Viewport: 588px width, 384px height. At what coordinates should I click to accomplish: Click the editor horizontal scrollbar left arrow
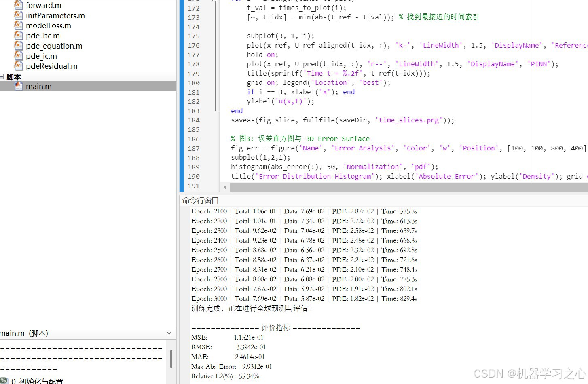point(225,187)
